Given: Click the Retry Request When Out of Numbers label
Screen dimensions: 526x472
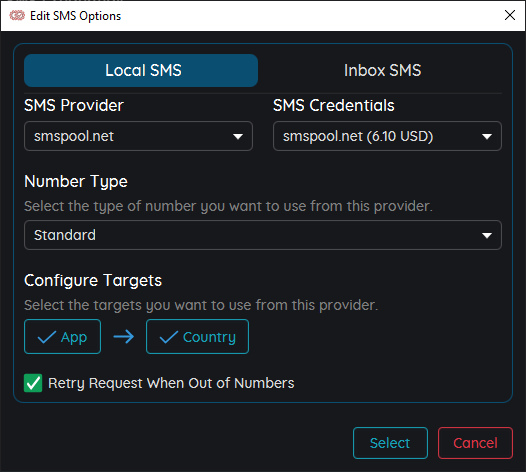Looking at the screenshot, I should click(x=171, y=383).
